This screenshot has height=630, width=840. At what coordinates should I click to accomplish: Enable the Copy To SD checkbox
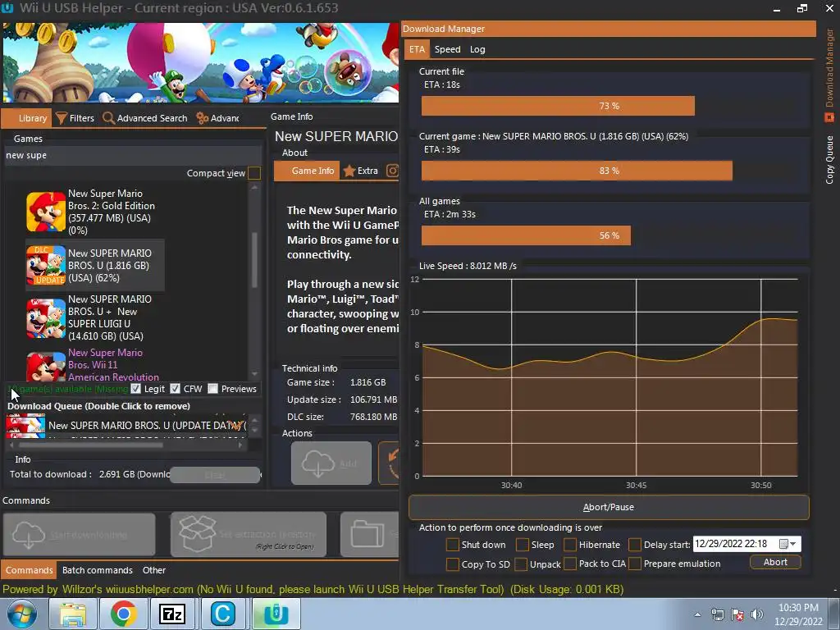tap(453, 564)
